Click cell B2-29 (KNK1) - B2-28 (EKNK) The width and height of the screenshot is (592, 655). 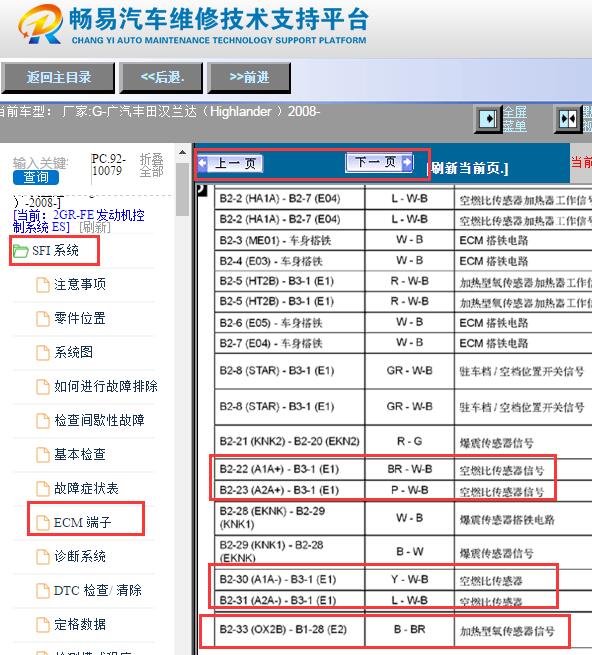coord(290,551)
